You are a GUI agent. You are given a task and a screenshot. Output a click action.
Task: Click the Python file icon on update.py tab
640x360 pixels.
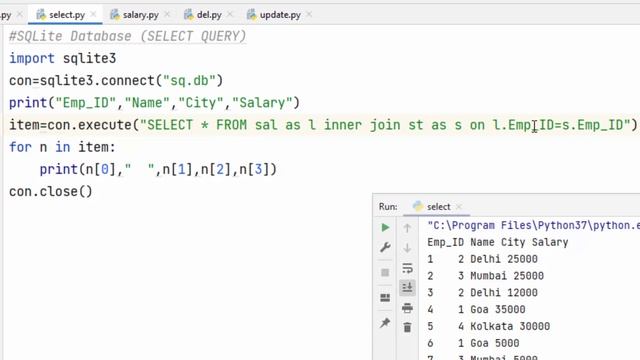[251, 15]
